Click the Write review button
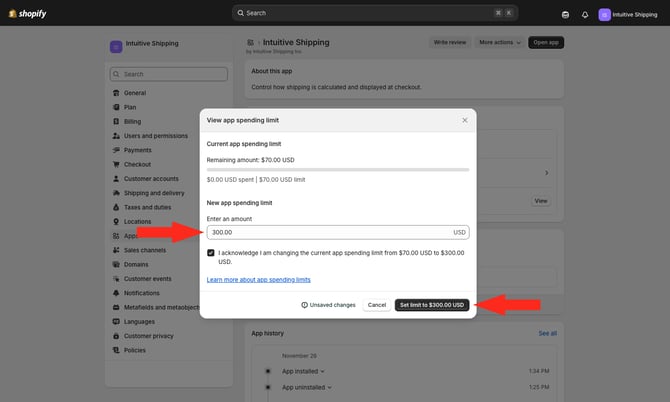The height and width of the screenshot is (402, 670). [x=450, y=42]
